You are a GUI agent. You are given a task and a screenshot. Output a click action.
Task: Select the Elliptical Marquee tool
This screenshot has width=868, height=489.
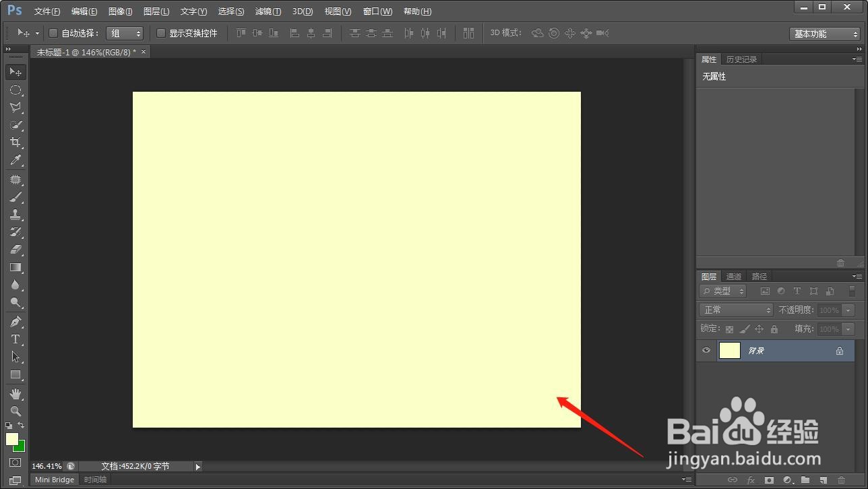[x=15, y=90]
